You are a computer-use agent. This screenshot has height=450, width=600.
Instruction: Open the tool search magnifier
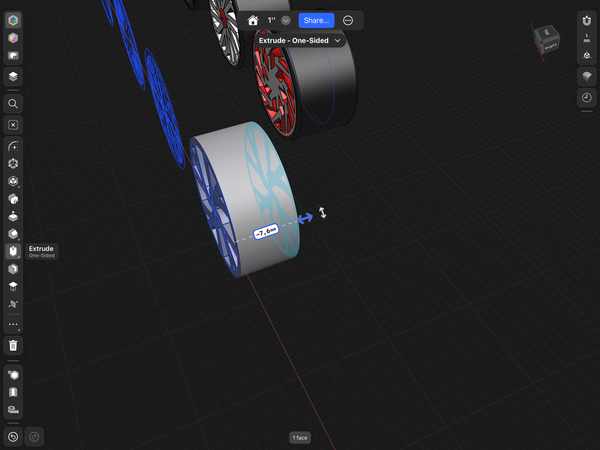click(x=13, y=104)
